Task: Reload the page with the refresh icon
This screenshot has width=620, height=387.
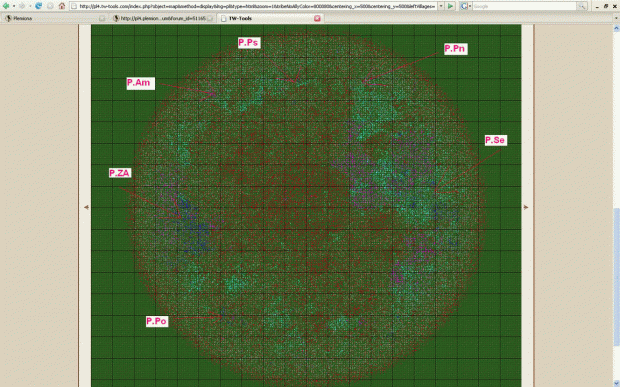Action: pos(38,6)
